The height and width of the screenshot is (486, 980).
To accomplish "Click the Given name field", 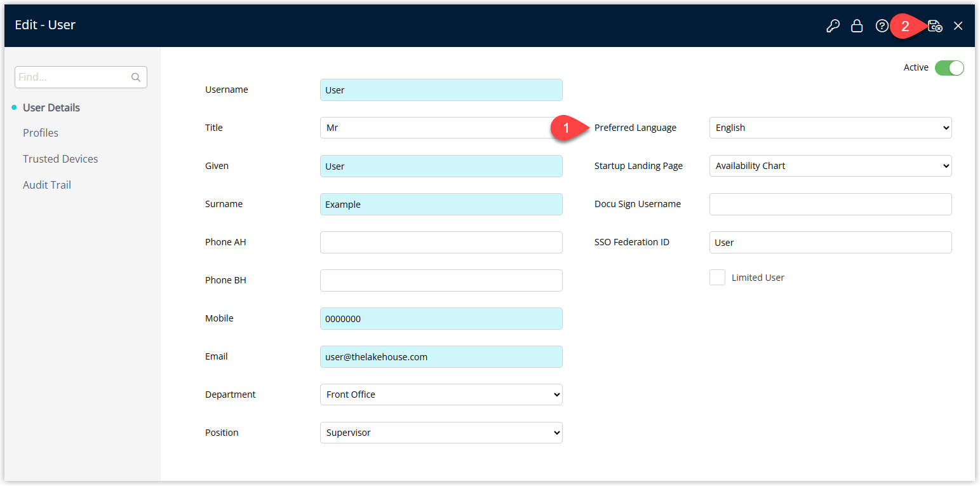I will 441,166.
